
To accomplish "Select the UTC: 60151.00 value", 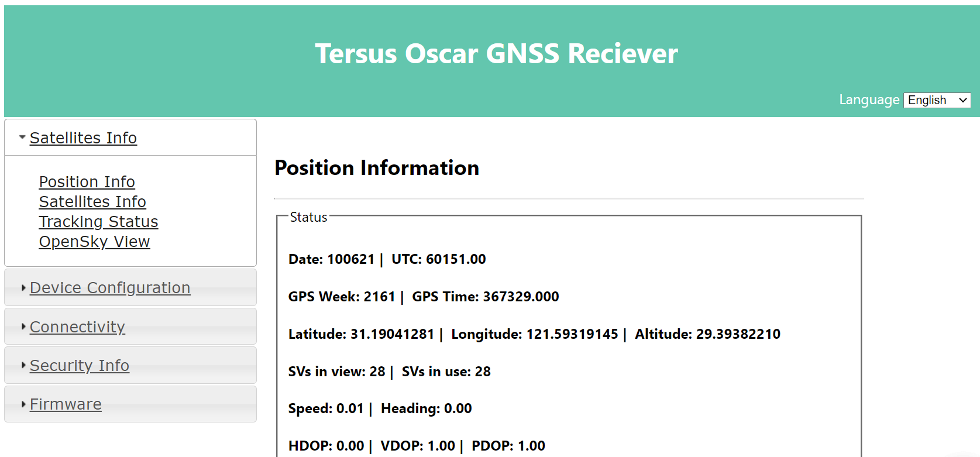I will point(439,259).
